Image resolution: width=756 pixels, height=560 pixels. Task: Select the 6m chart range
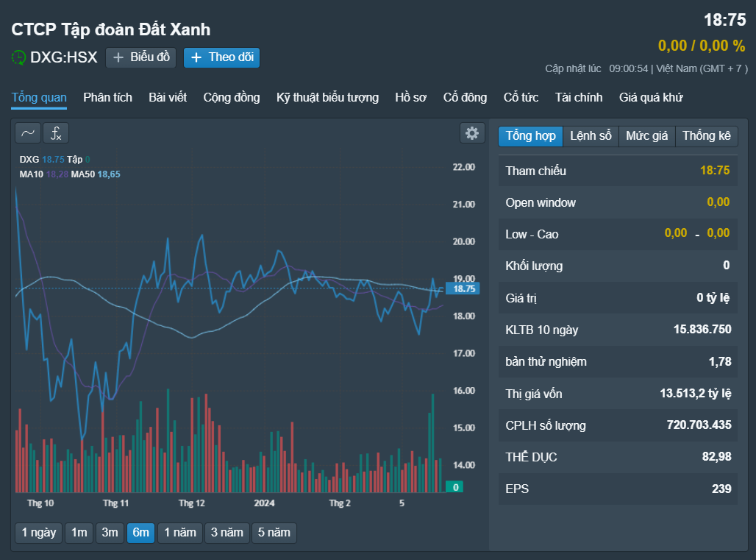140,533
